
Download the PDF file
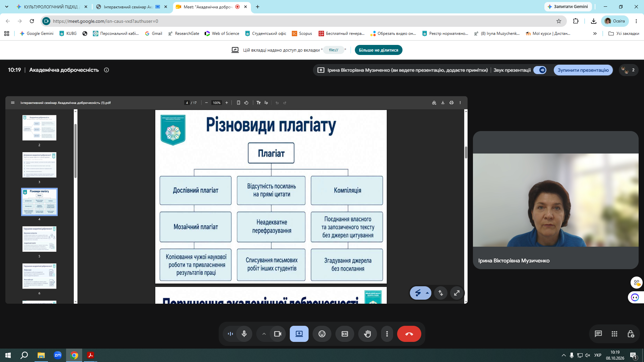pos(443,103)
